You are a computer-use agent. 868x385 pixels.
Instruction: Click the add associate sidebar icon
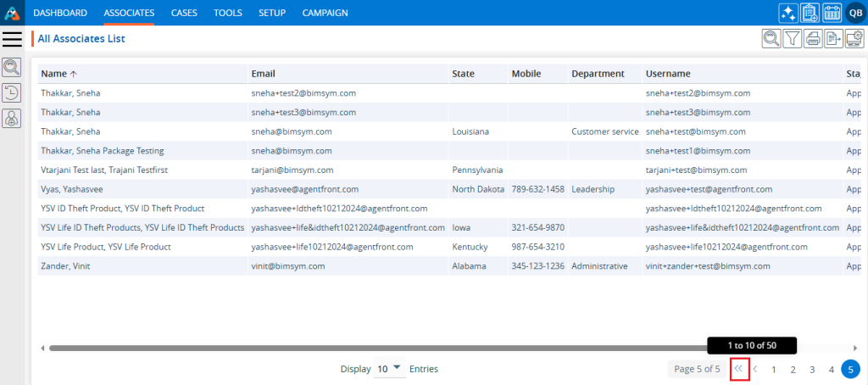(12, 119)
